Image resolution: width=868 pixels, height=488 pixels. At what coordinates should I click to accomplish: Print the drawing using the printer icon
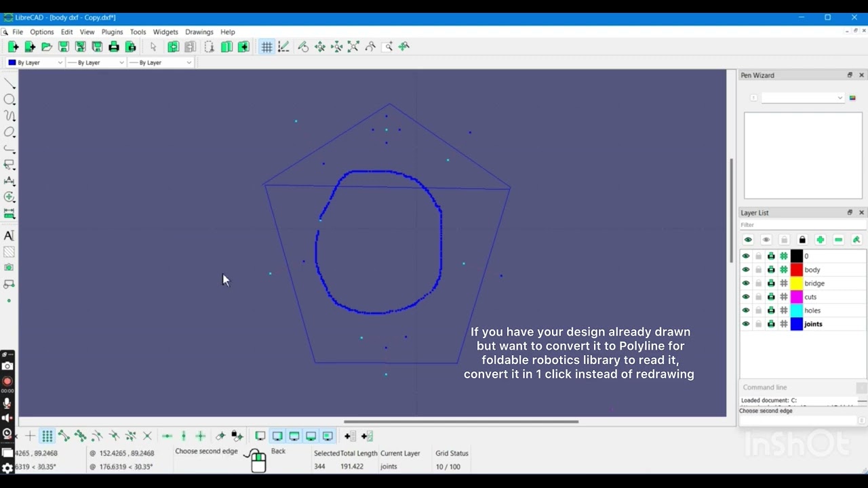click(114, 47)
